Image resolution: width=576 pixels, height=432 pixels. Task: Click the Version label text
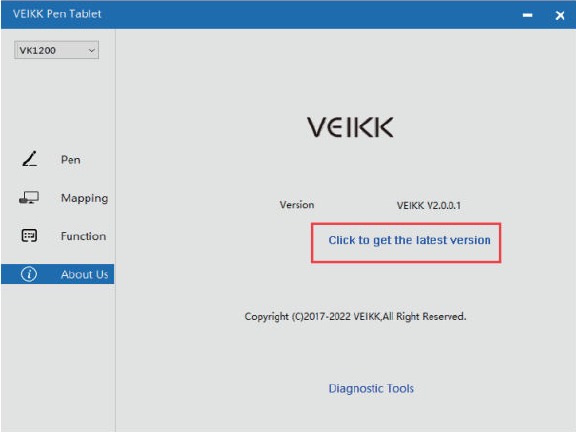[x=297, y=205]
